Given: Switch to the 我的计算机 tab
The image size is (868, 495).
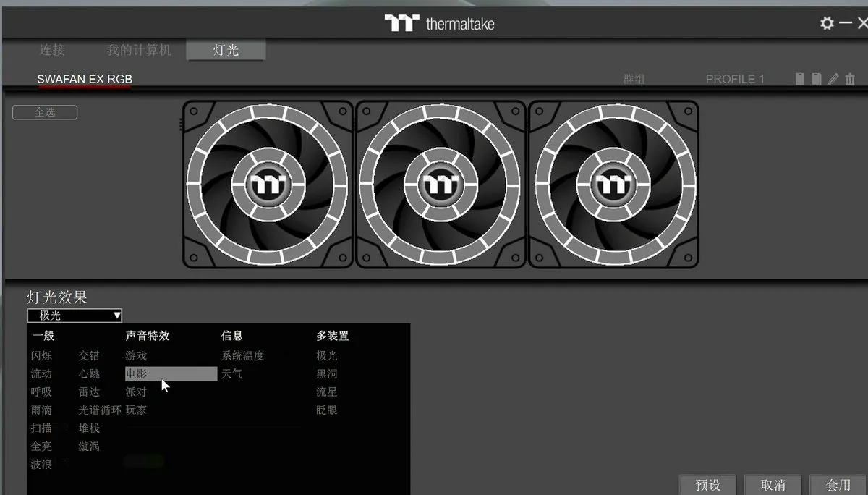Looking at the screenshot, I should [x=140, y=50].
